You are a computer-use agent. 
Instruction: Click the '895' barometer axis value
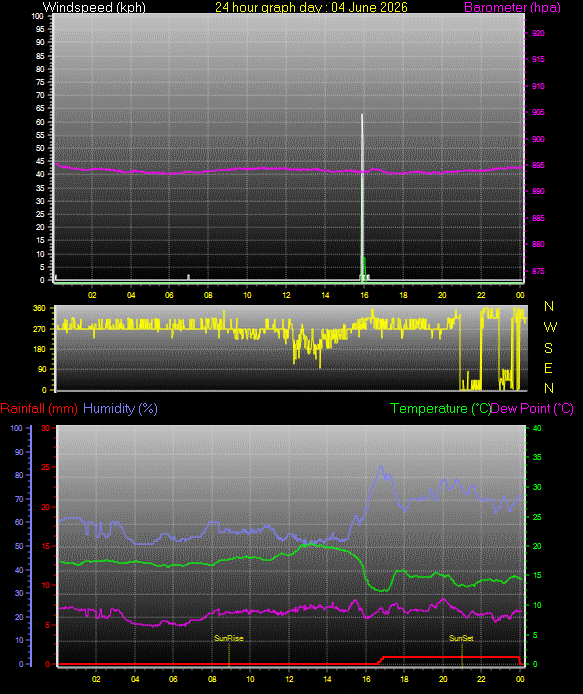[538, 165]
